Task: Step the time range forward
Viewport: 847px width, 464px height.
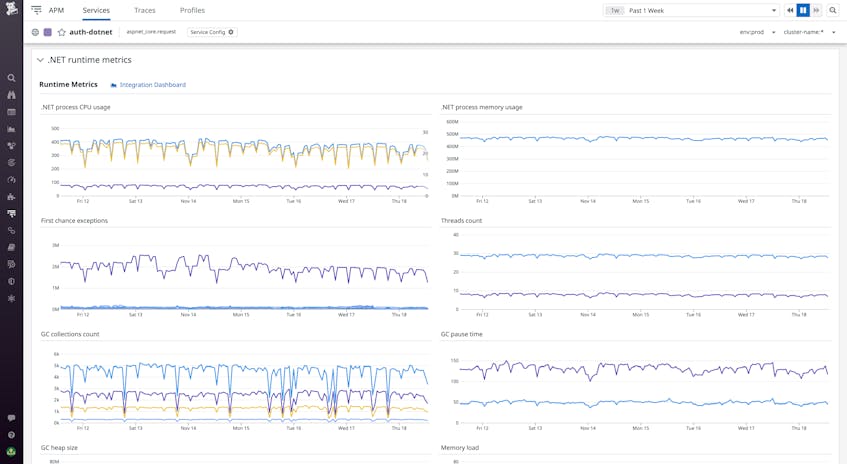Action: click(x=816, y=10)
